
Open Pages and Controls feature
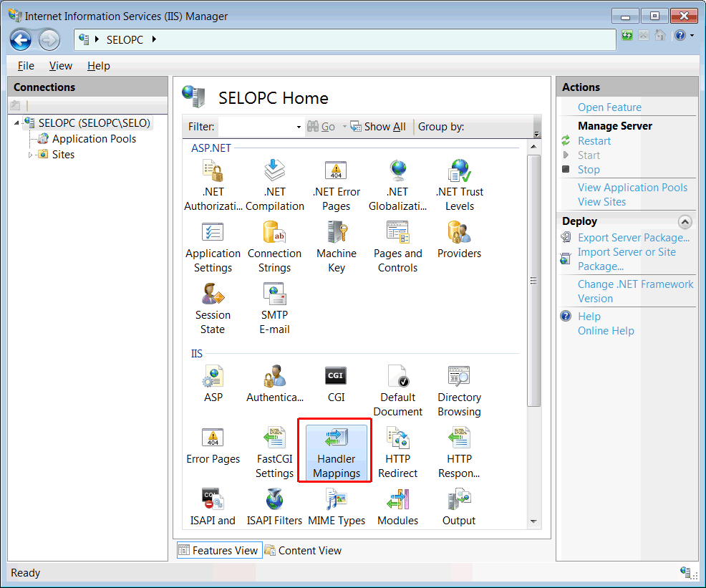point(397,246)
